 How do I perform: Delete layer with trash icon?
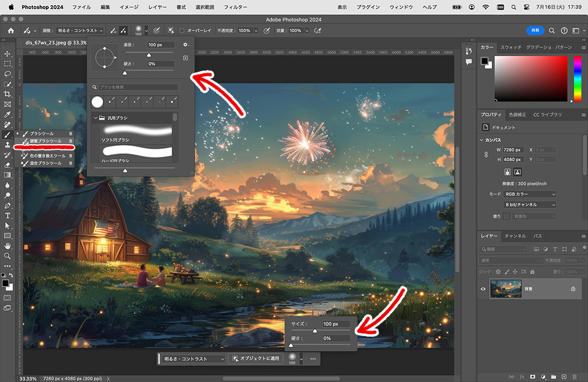coord(574,376)
